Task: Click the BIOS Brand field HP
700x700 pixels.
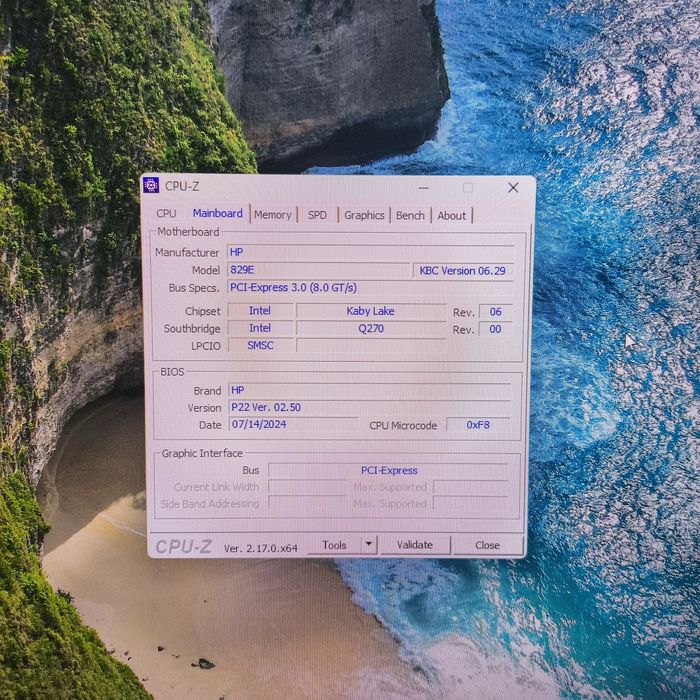Action: (370, 390)
